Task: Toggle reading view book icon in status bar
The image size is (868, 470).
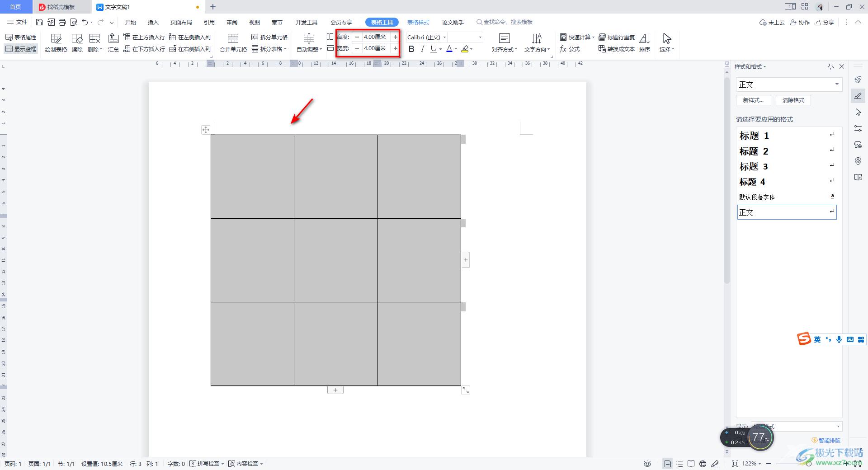Action: (691, 464)
